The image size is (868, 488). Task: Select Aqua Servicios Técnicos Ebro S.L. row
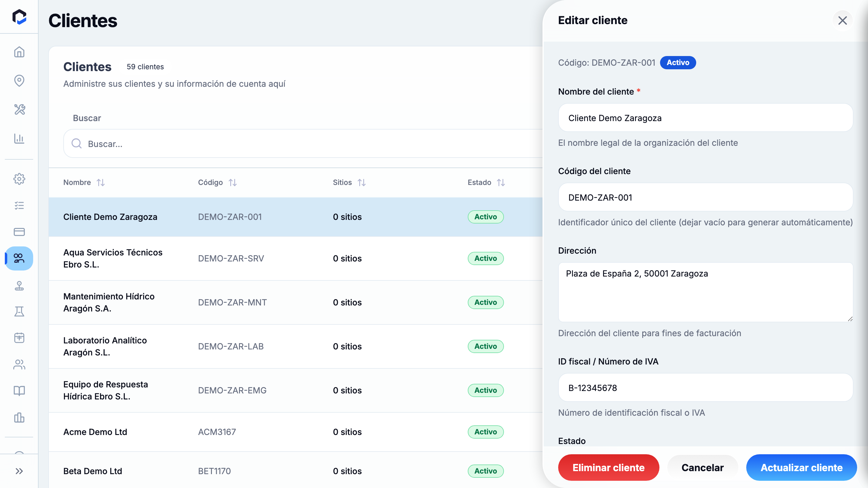pos(295,258)
